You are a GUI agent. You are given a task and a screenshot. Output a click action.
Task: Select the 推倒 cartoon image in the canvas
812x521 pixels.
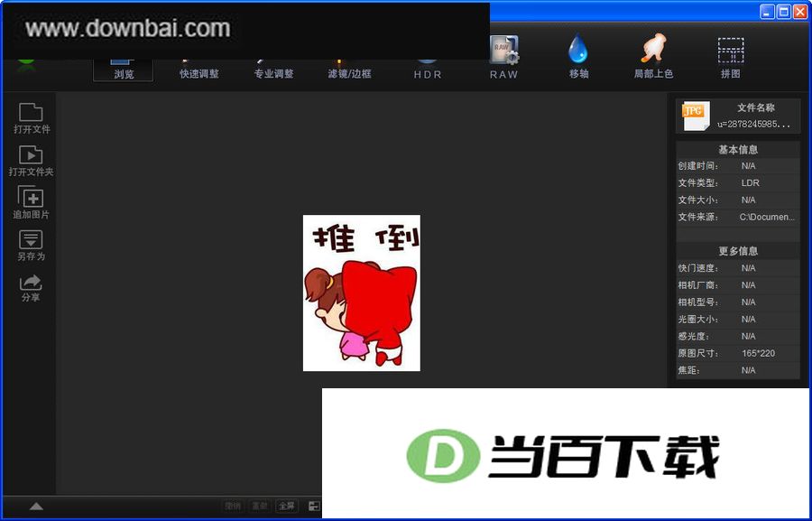[x=362, y=293]
